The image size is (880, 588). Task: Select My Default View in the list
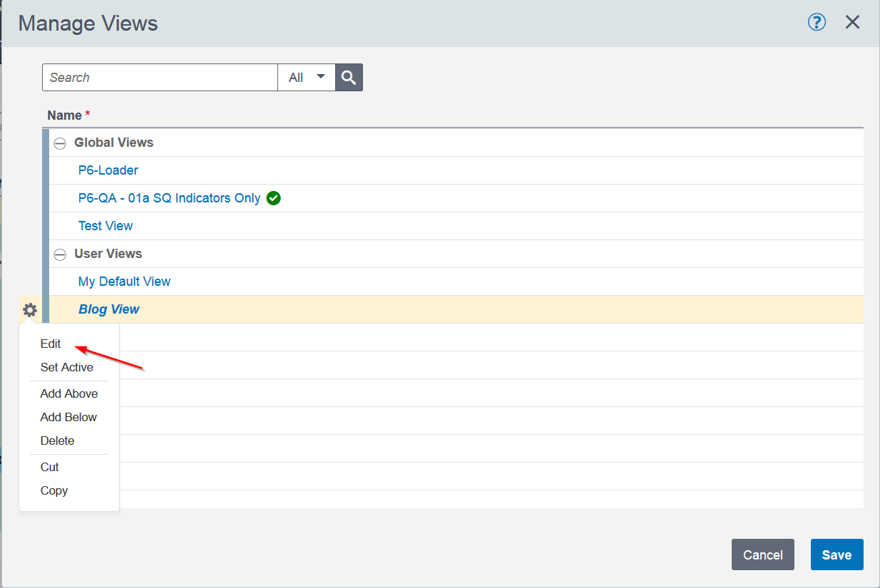click(125, 282)
